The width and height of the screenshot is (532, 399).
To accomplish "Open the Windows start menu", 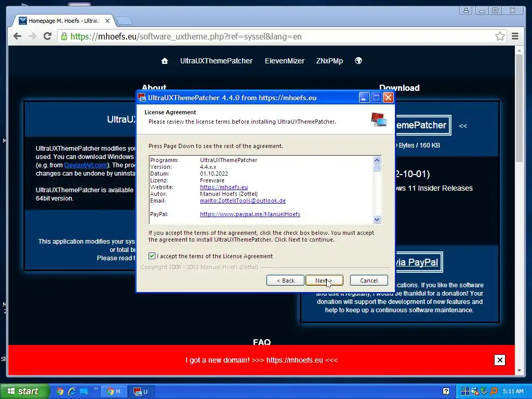I will tap(24, 391).
